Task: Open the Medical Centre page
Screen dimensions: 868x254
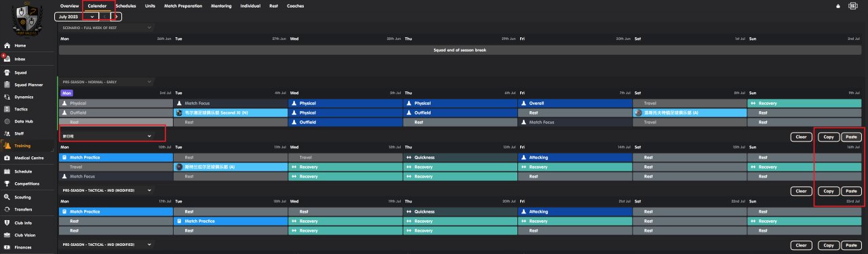Action: [x=28, y=158]
